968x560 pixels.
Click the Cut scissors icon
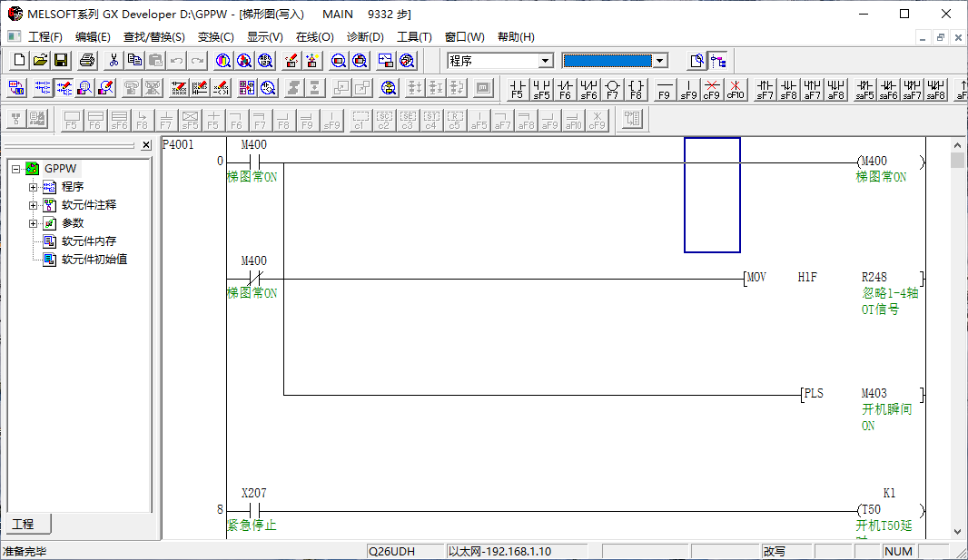pyautogui.click(x=114, y=61)
